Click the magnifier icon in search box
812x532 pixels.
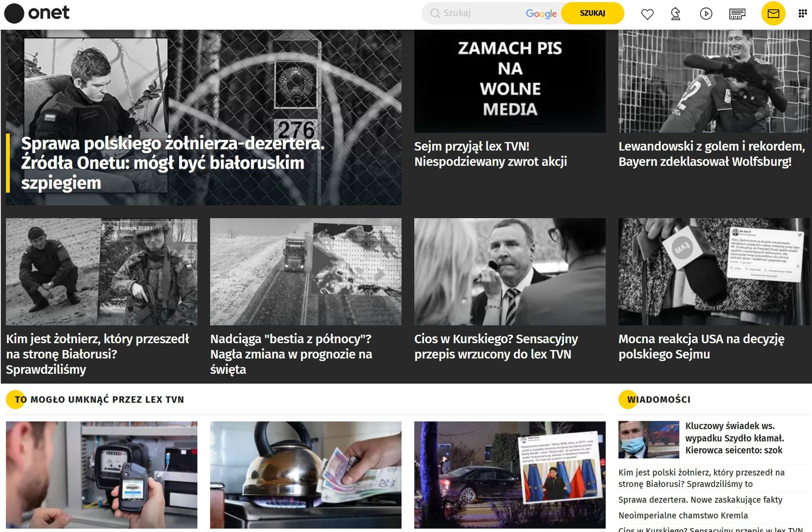[x=435, y=13]
